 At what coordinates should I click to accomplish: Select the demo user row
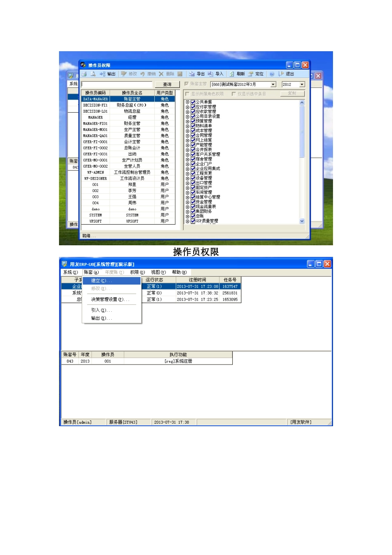tap(128, 209)
